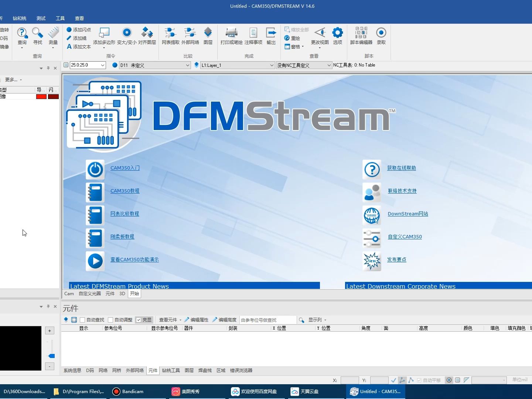Enable the 自动查找 checkbox
Screen dimensions: 532x399
(82, 320)
